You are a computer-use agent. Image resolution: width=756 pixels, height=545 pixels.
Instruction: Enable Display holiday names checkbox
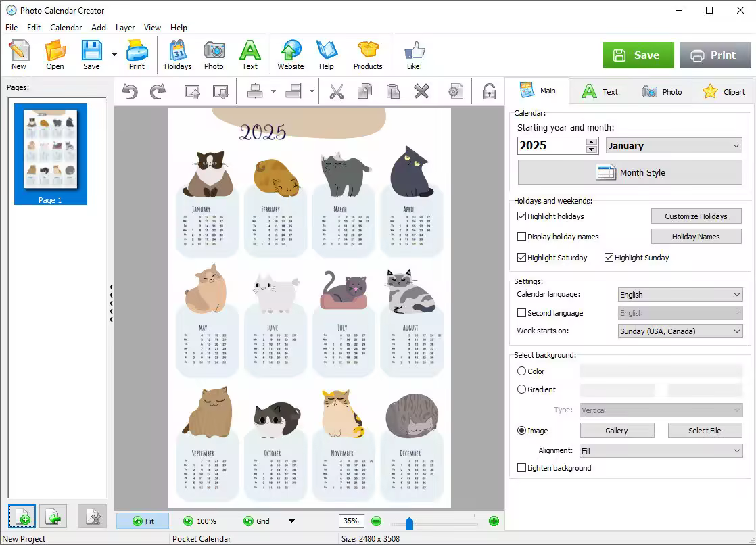click(x=521, y=237)
